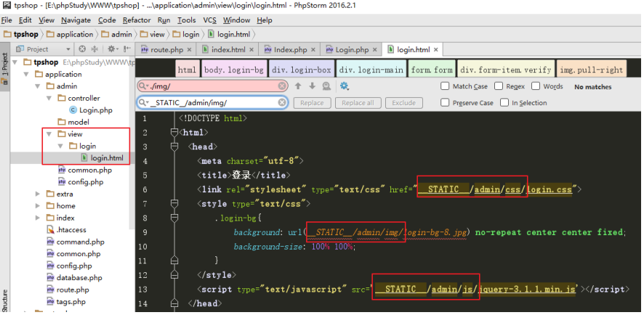
Task: Click the div.login-box breadcrumb
Action: coord(301,70)
